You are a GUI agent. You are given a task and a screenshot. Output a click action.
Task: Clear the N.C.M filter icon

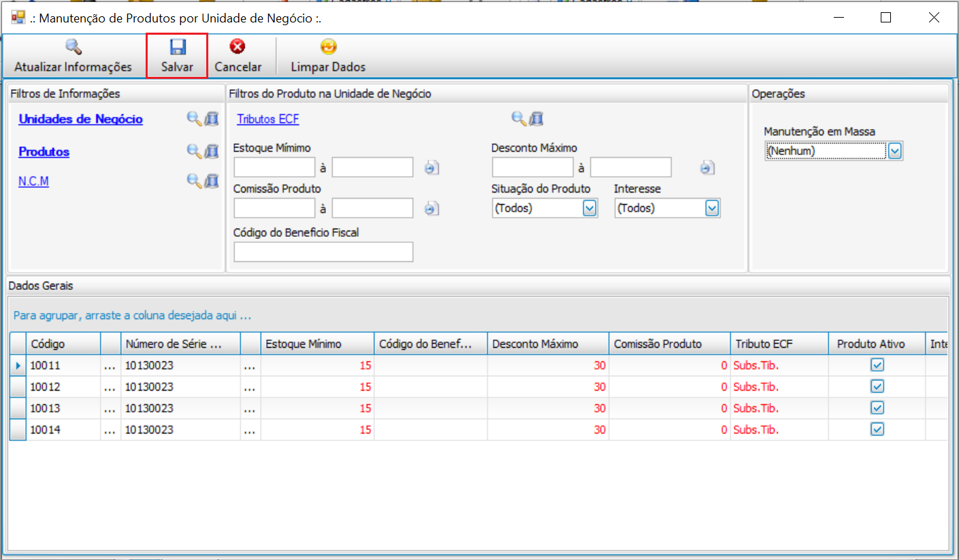click(212, 181)
